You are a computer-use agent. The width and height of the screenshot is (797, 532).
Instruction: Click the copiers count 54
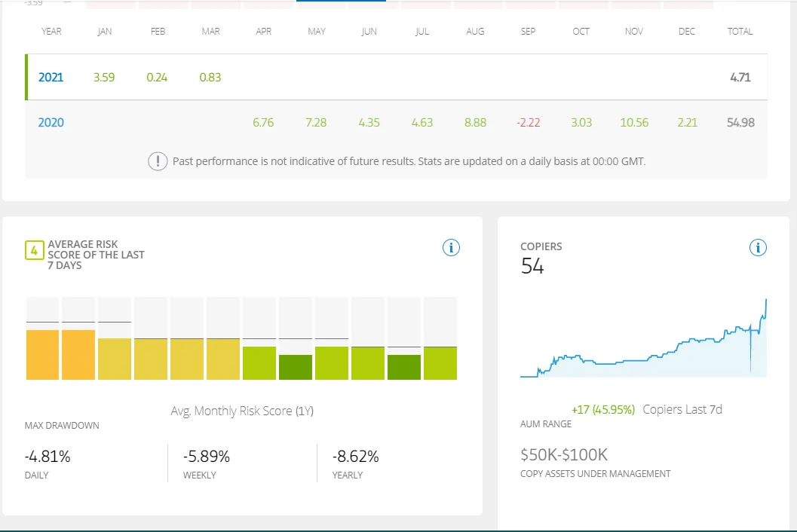[532, 266]
